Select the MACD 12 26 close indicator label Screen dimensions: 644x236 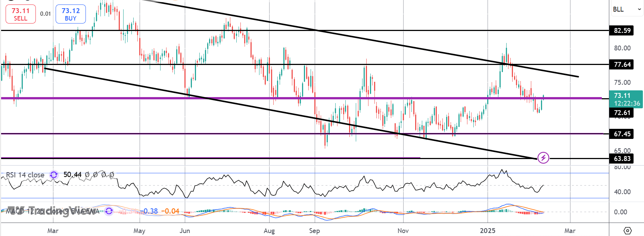[x=53, y=211]
